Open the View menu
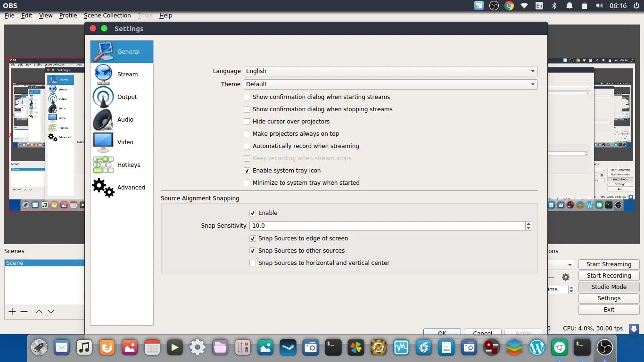 [x=46, y=16]
